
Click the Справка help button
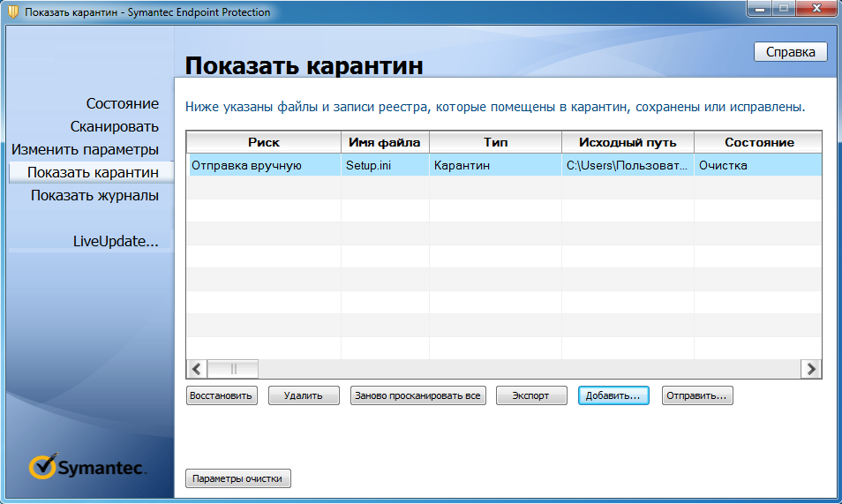point(791,52)
